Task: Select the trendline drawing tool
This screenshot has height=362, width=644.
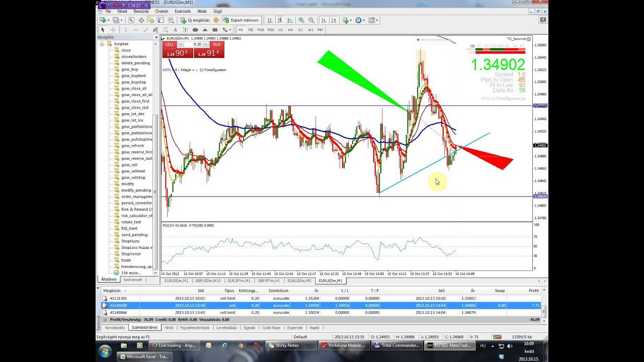Action: pyautogui.click(x=146, y=30)
